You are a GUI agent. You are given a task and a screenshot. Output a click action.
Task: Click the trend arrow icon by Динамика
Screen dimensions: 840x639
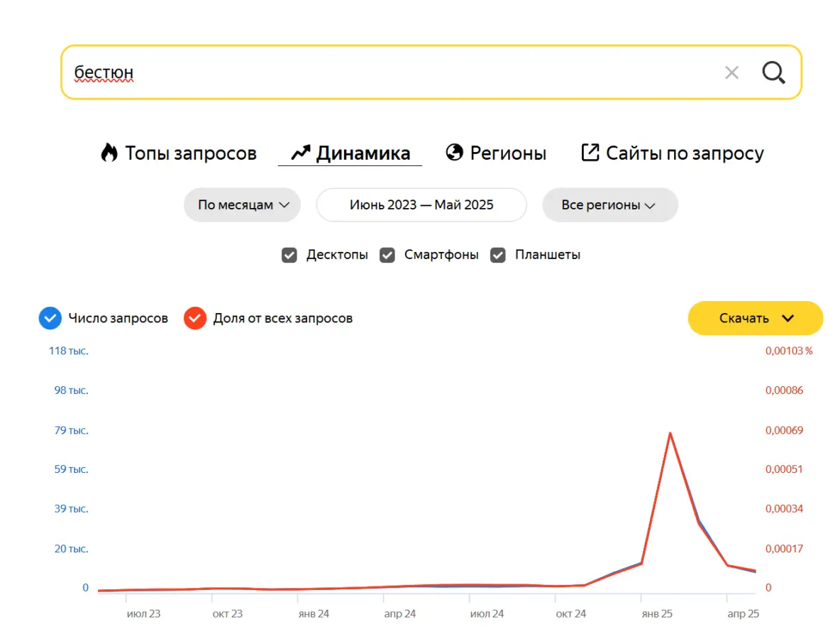coord(301,153)
